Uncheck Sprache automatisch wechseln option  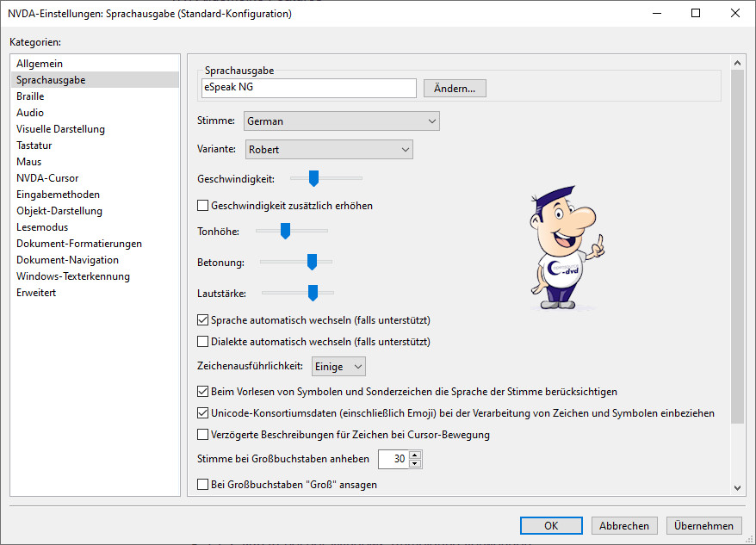203,320
